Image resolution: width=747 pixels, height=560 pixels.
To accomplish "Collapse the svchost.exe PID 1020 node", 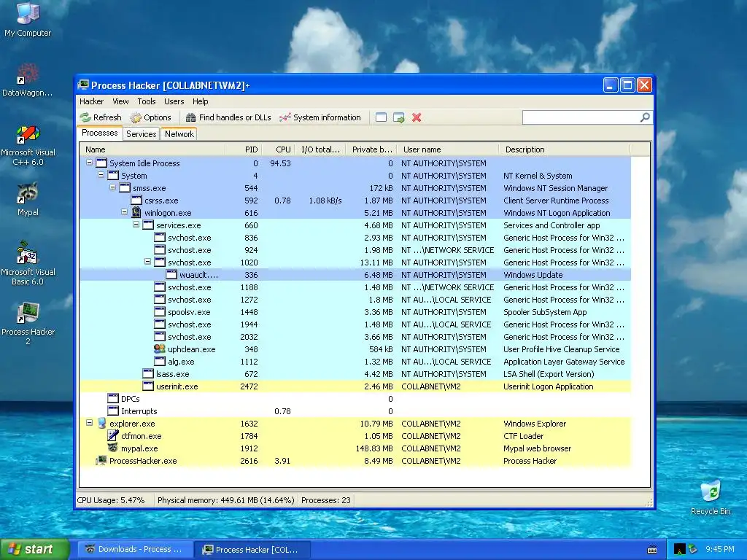I will click(147, 262).
